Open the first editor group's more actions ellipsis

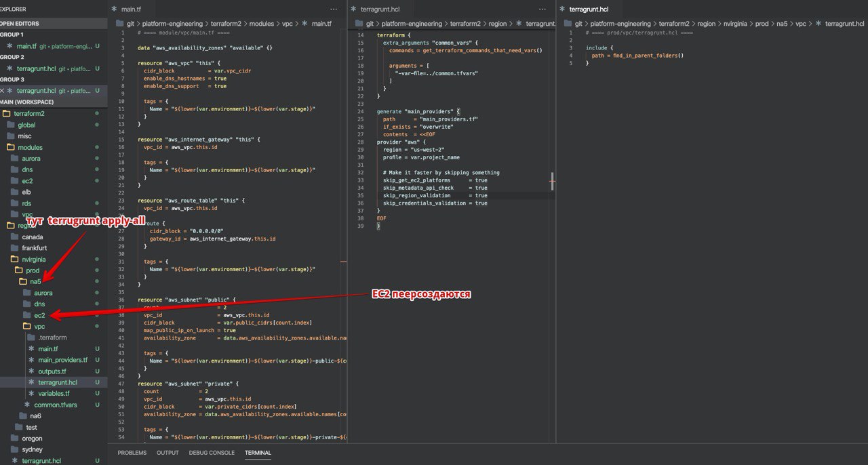pos(333,9)
